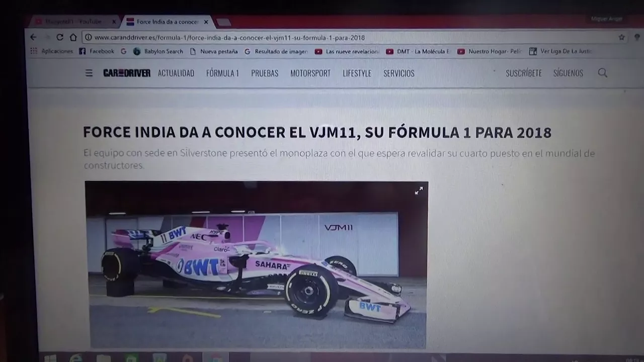
Task: Click the Car and Driver logo
Action: click(x=127, y=73)
